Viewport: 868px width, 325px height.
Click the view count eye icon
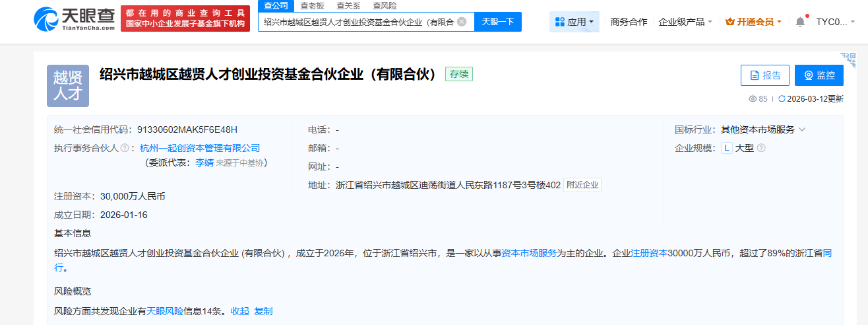click(x=753, y=99)
